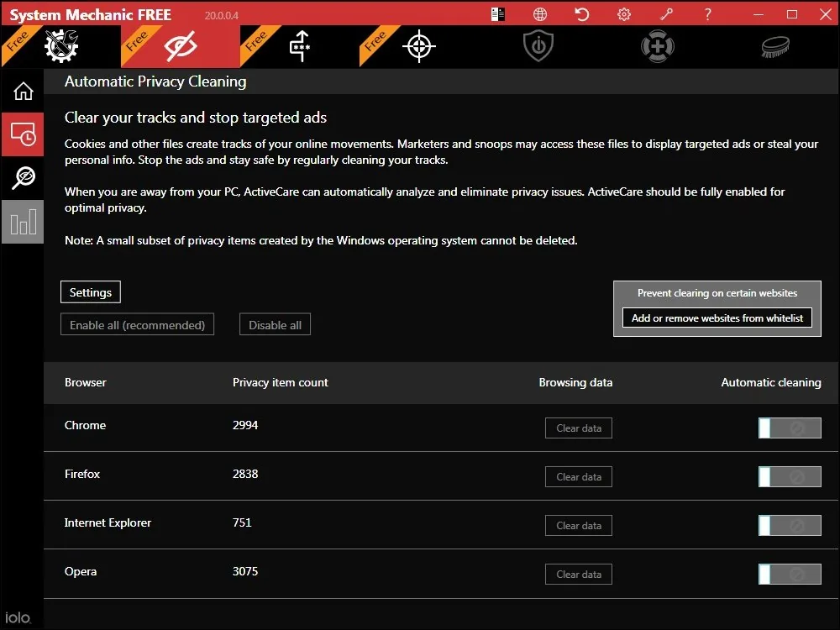840x630 pixels.
Task: Click the undo arrow icon in title bar
Action: pos(582,14)
